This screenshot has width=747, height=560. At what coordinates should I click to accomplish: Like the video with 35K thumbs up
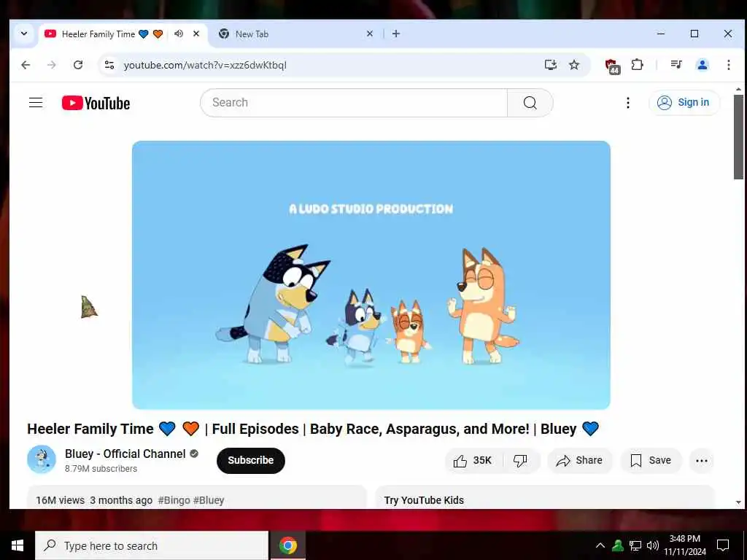click(473, 461)
